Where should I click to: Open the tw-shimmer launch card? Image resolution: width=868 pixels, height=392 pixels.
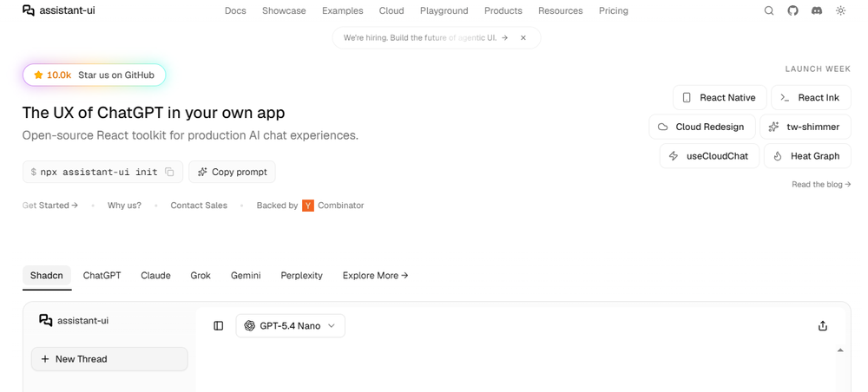tap(805, 127)
